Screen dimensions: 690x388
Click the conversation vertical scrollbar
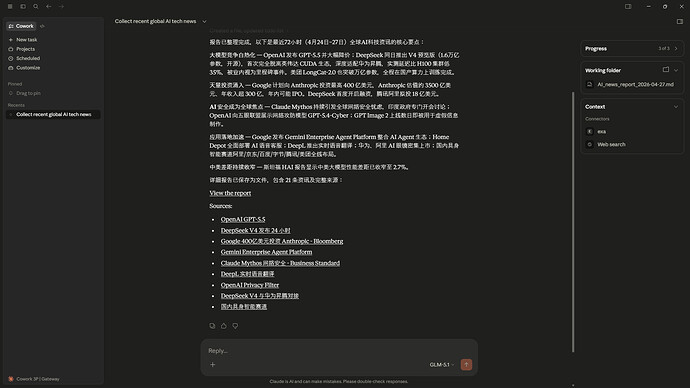(x=573, y=222)
